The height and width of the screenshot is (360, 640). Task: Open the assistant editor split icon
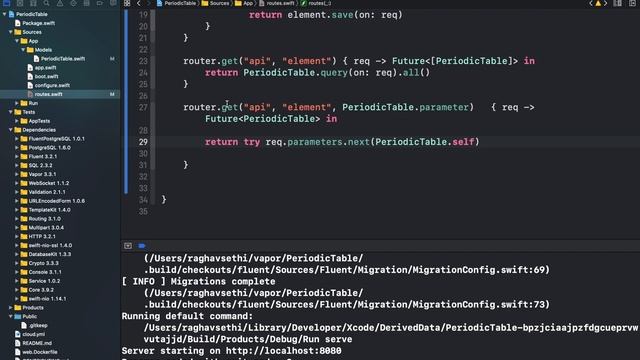pyautogui.click(x=618, y=3)
